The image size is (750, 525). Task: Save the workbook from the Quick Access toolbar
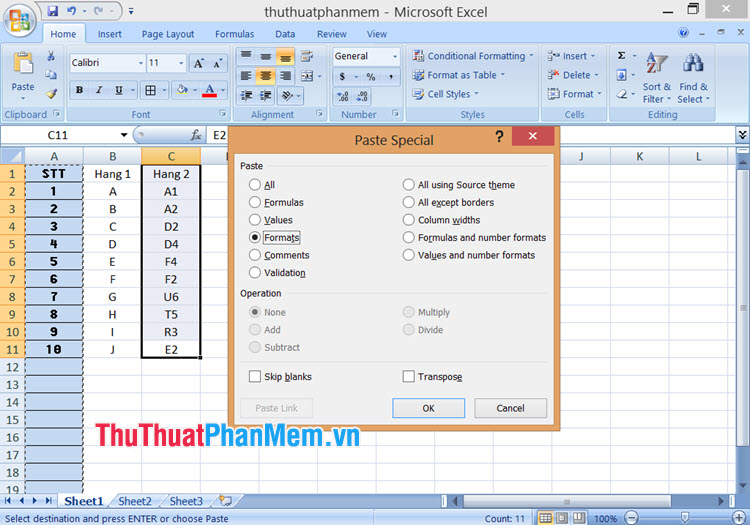click(x=52, y=11)
